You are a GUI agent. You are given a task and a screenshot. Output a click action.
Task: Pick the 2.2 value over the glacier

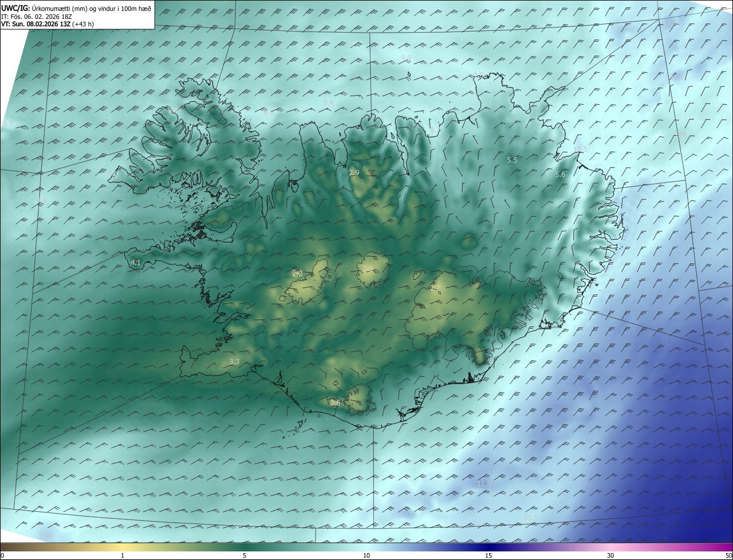[297, 273]
